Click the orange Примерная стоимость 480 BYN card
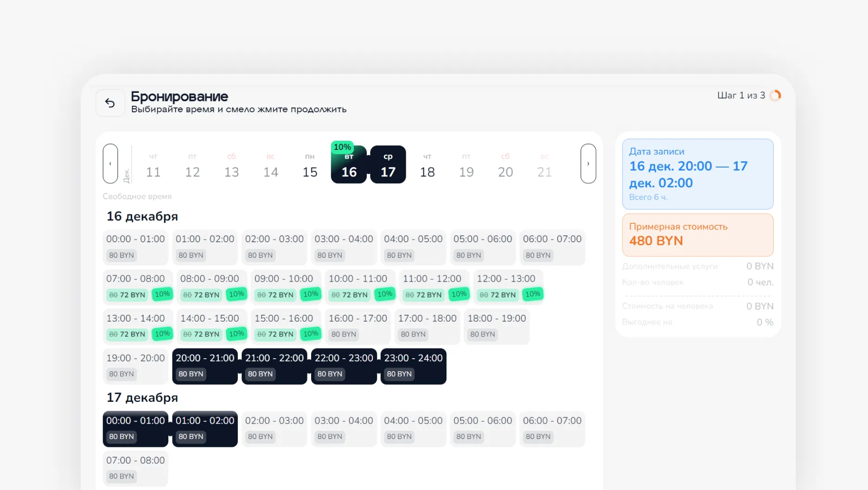 [697, 234]
